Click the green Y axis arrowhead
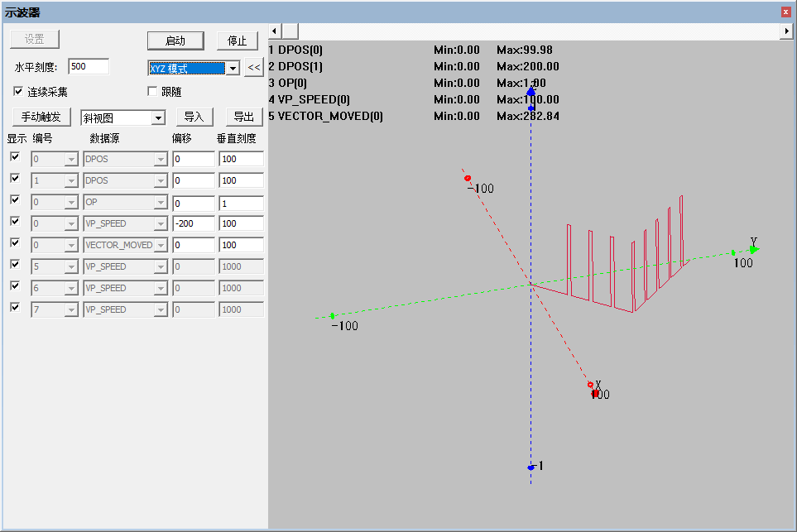Image resolution: width=797 pixels, height=532 pixels. point(754,250)
